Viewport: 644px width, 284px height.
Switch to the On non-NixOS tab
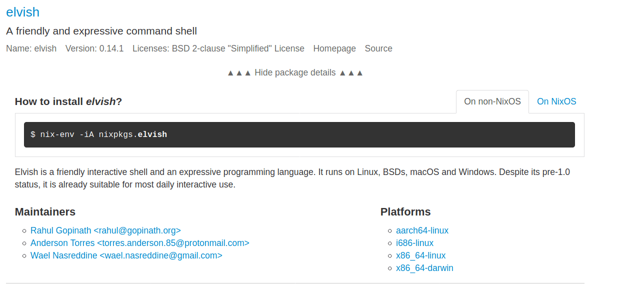pyautogui.click(x=492, y=101)
